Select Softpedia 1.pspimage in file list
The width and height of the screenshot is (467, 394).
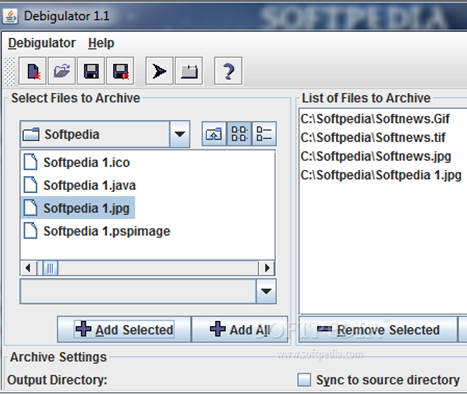pos(97,231)
